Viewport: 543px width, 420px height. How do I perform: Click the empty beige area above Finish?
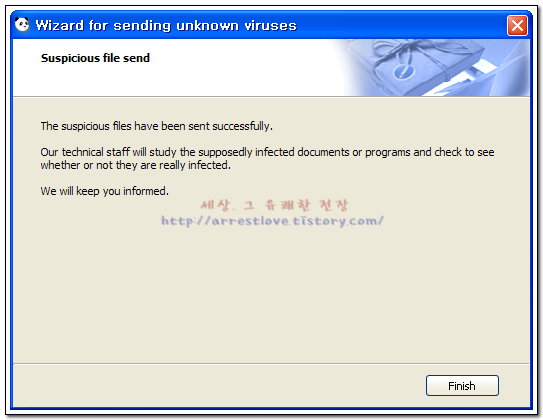271,294
